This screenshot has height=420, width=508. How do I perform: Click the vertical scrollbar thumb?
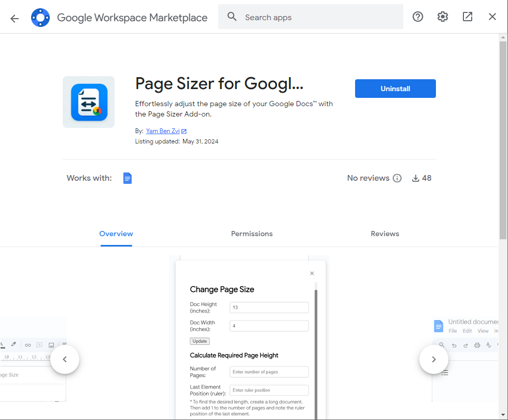pyautogui.click(x=503, y=140)
